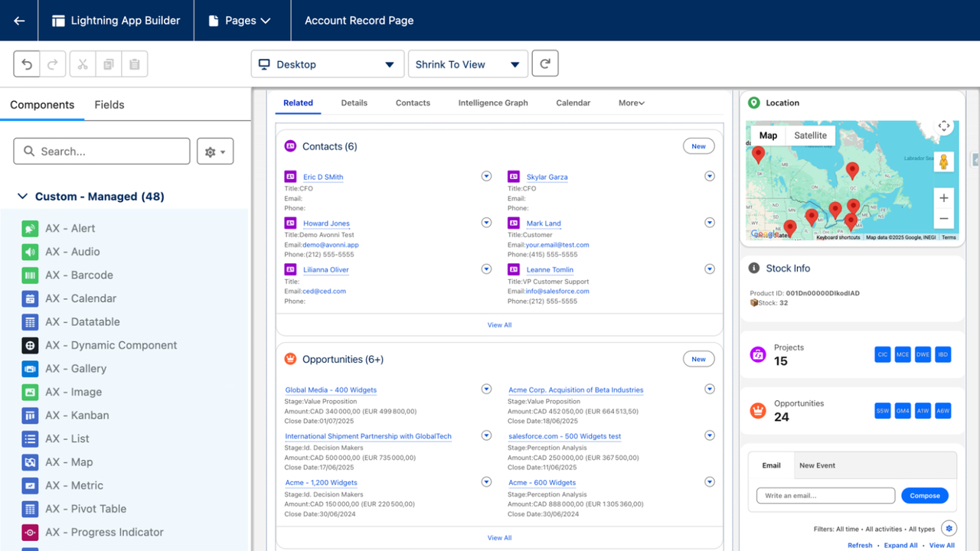Click New button in Opportunities card
The height and width of the screenshot is (551, 980).
point(699,359)
